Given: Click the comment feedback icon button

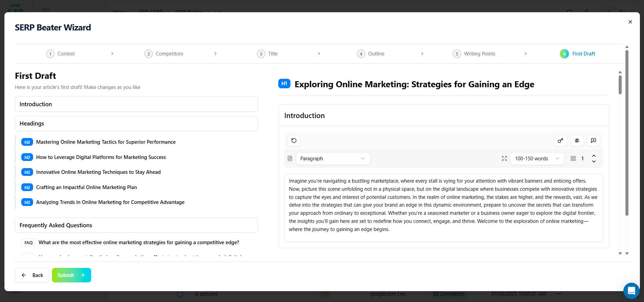Looking at the screenshot, I should pyautogui.click(x=593, y=141).
